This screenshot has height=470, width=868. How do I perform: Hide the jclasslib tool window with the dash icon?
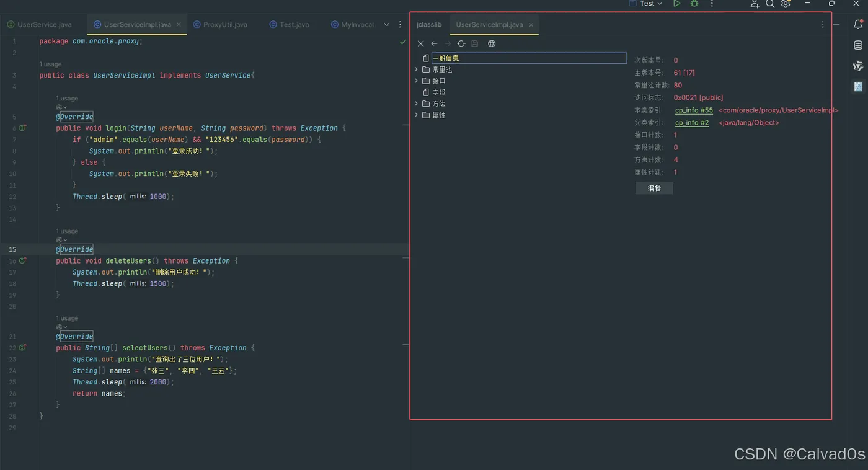point(837,25)
